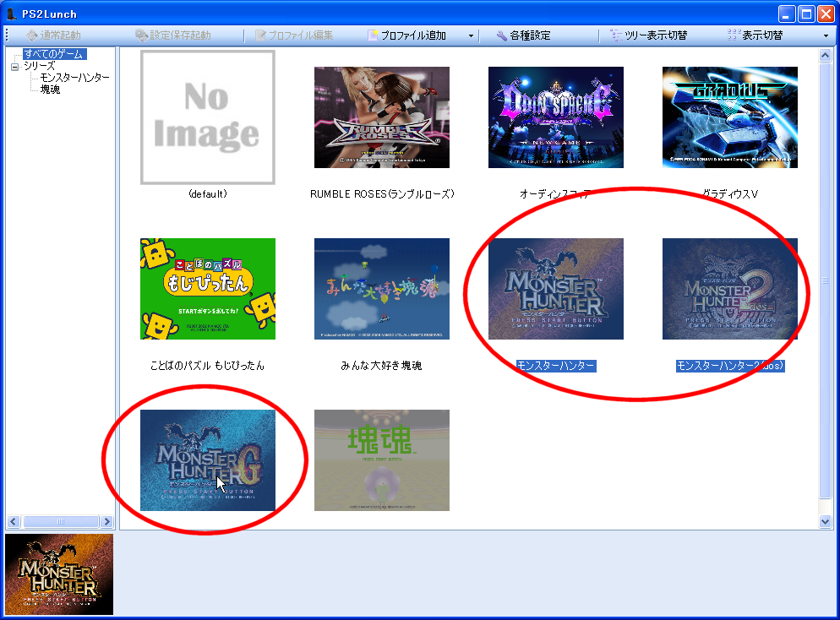The width and height of the screenshot is (840, 620).
Task: Select the Monster Hunter 2 thumbnail
Action: click(730, 289)
